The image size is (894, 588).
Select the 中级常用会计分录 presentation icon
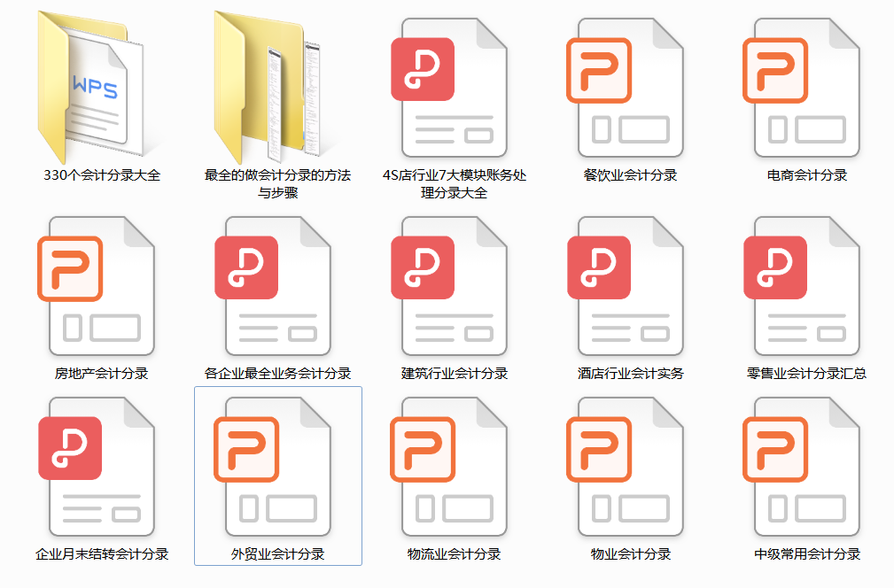pos(802,467)
